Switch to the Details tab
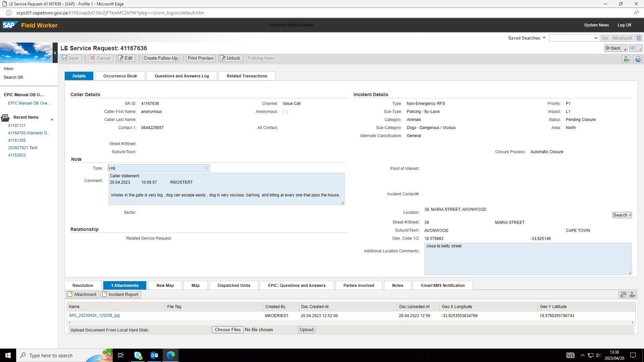Screen dimensions: 644x362 click(x=79, y=76)
